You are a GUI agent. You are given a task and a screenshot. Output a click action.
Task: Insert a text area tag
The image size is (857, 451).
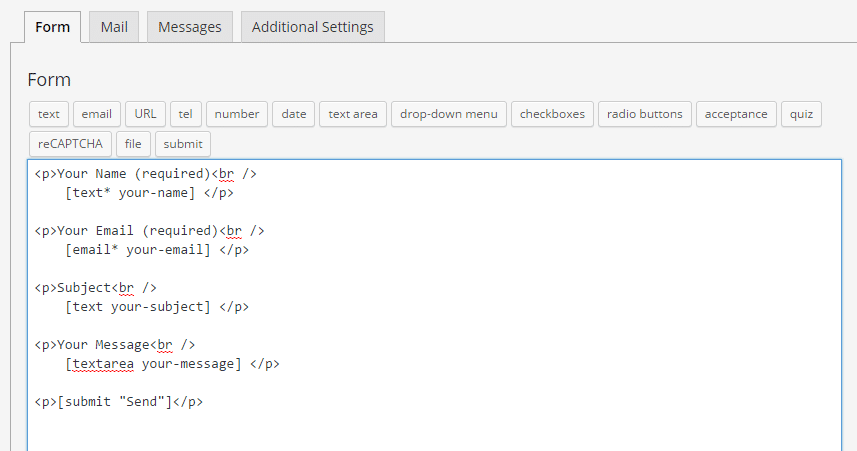[x=353, y=114]
